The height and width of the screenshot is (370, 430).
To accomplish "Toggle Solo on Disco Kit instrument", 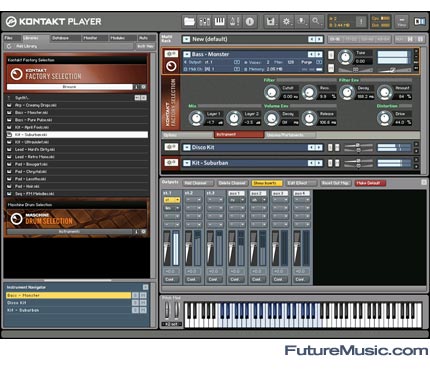I will click(x=330, y=147).
